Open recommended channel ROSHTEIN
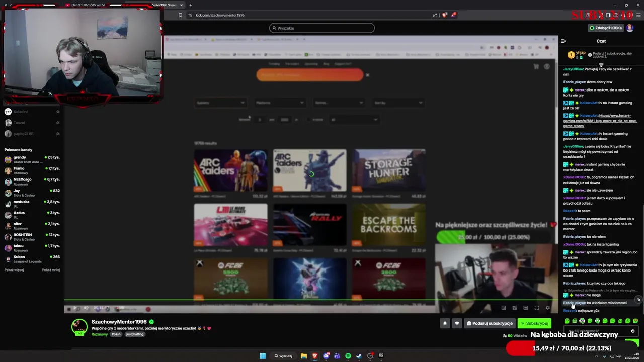The width and height of the screenshot is (644, 362). point(32,237)
